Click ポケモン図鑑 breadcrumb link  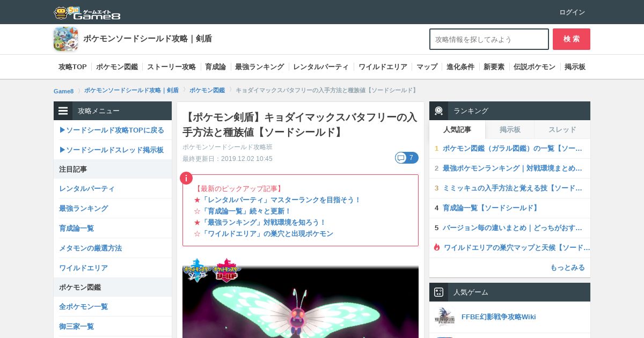click(x=207, y=91)
